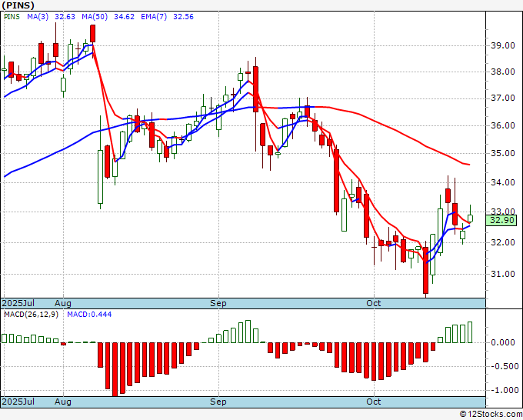Click the 31.00 price axis label

pyautogui.click(x=503, y=274)
